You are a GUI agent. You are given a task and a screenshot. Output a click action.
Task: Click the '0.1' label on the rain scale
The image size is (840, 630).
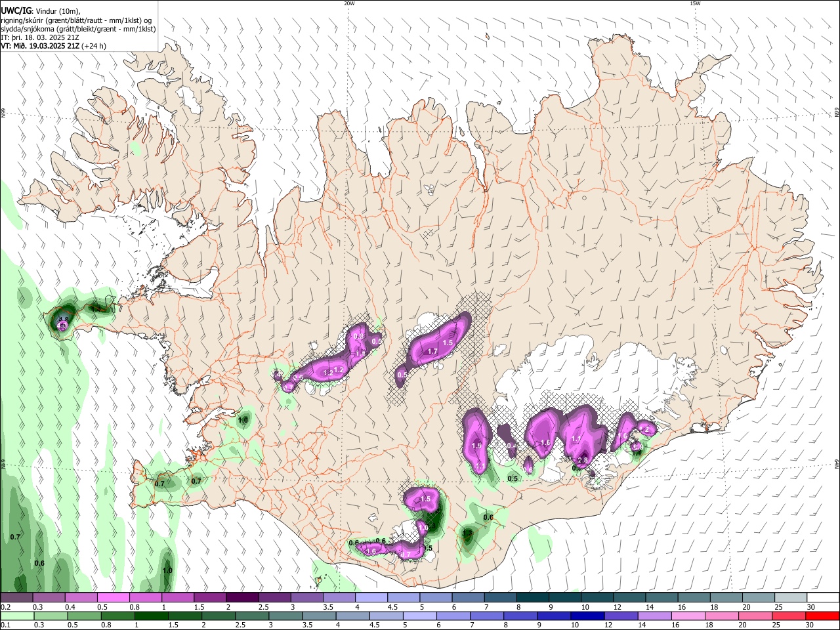(5, 625)
